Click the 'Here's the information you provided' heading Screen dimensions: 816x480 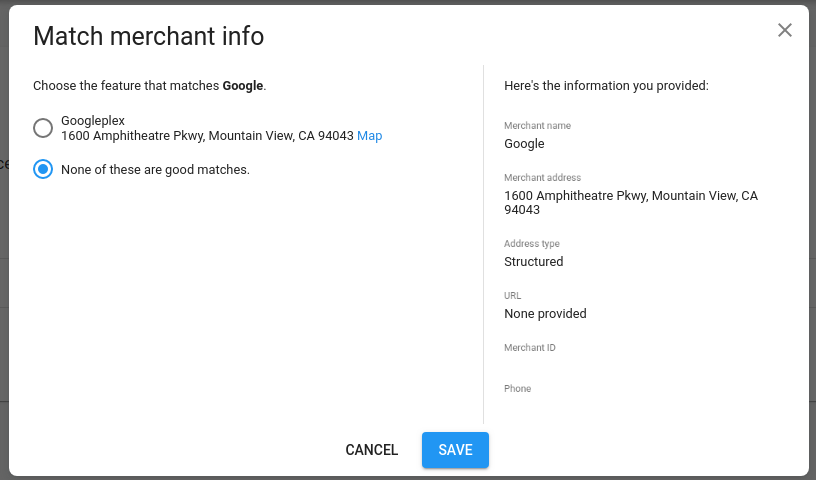[606, 86]
